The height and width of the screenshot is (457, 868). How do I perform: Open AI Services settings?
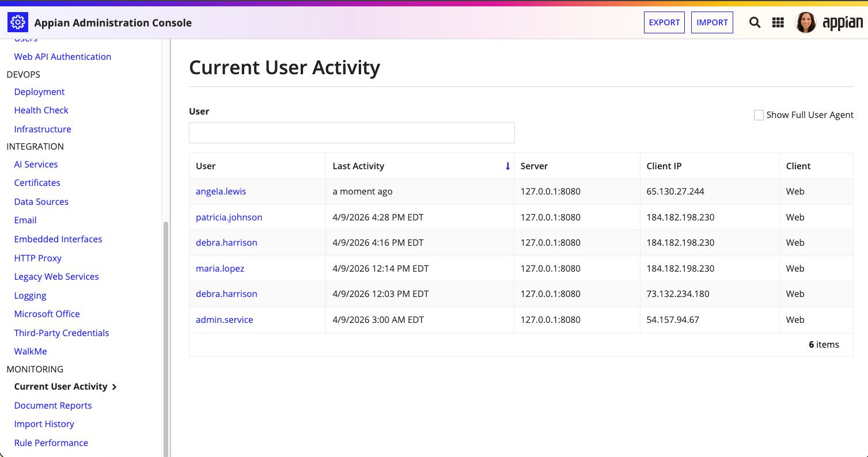(x=36, y=164)
